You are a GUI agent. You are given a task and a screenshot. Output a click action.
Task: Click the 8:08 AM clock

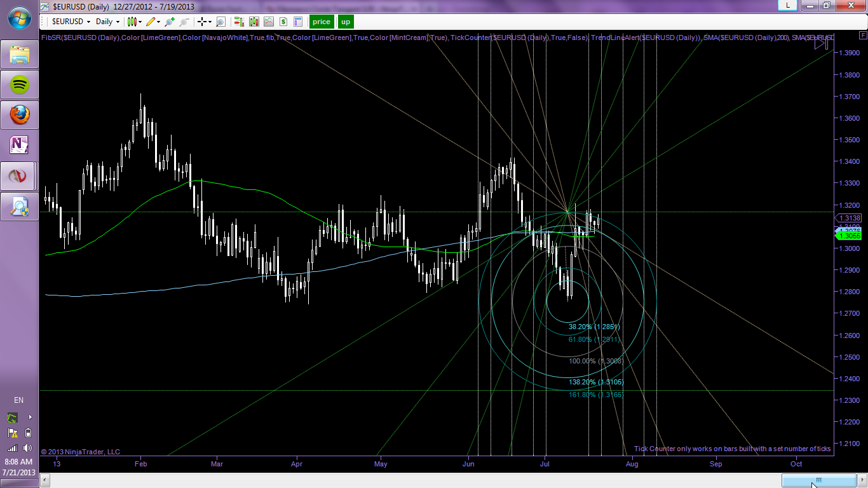click(19, 461)
